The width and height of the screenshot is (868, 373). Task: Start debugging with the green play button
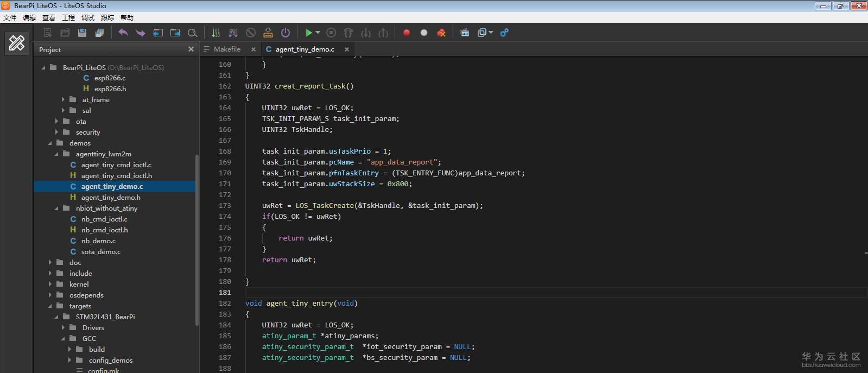point(308,33)
